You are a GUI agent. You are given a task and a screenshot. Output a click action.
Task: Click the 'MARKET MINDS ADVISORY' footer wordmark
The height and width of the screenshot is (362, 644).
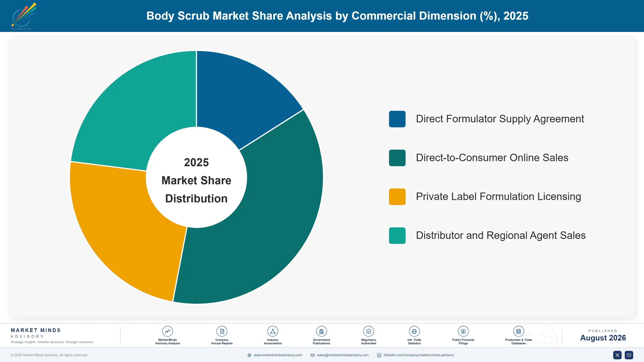tap(35, 333)
